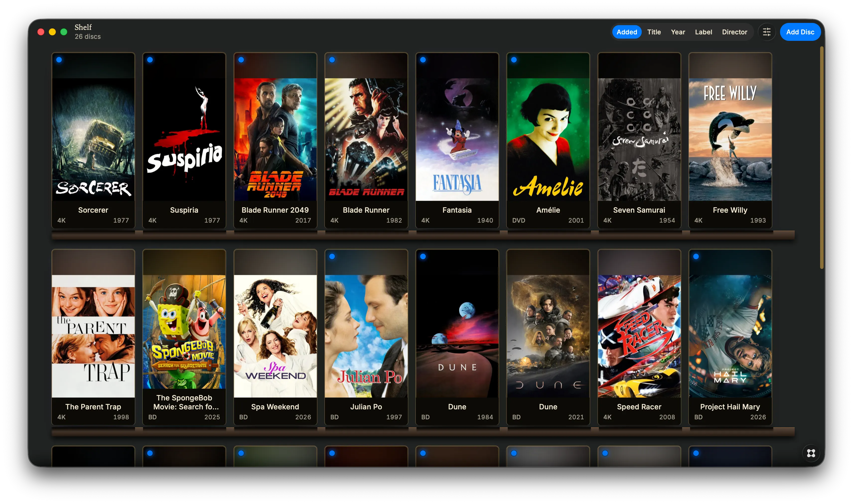Image resolution: width=853 pixels, height=504 pixels.
Task: Sort discs by Year
Action: pos(678,32)
